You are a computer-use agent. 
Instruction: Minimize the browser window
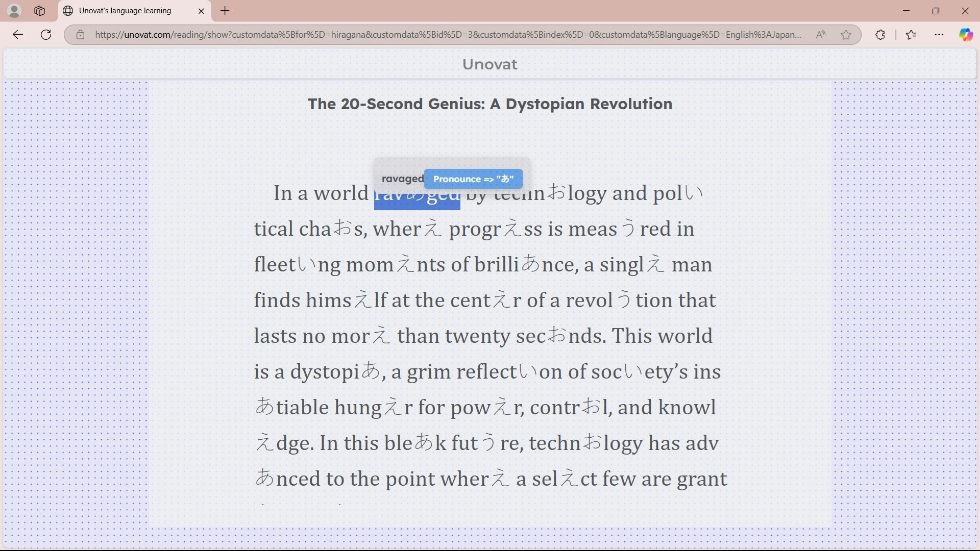click(906, 11)
